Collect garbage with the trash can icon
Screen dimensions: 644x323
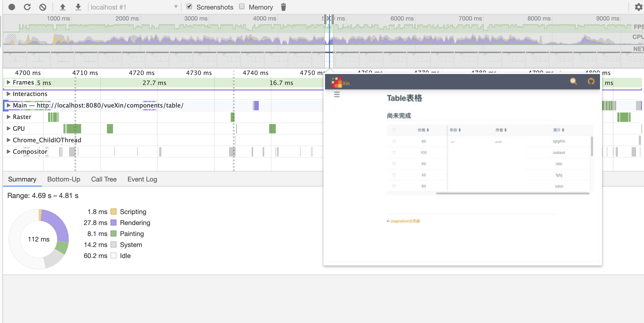click(x=283, y=7)
